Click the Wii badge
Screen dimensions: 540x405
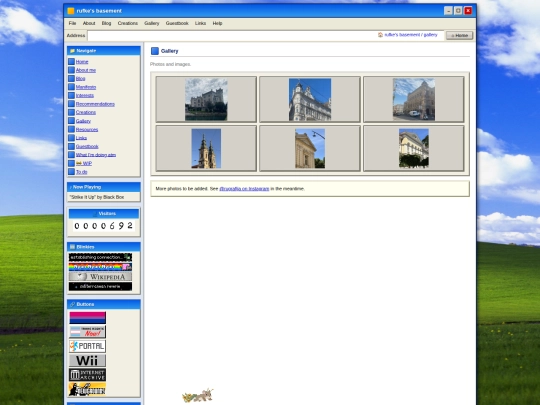pos(87,361)
